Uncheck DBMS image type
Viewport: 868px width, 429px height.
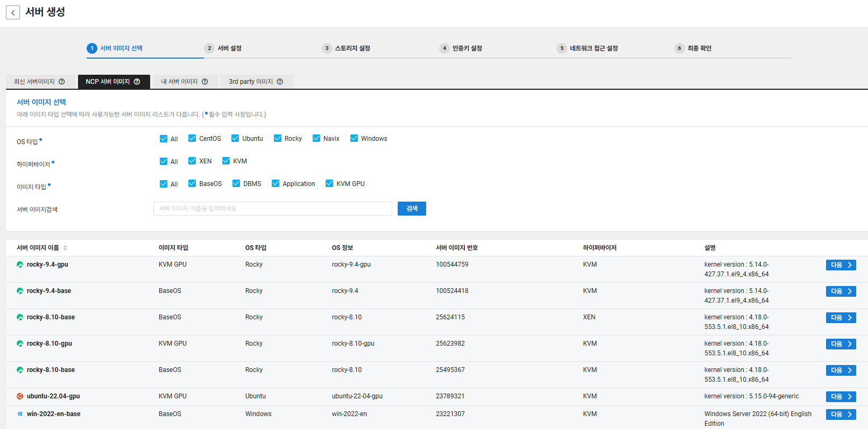236,183
